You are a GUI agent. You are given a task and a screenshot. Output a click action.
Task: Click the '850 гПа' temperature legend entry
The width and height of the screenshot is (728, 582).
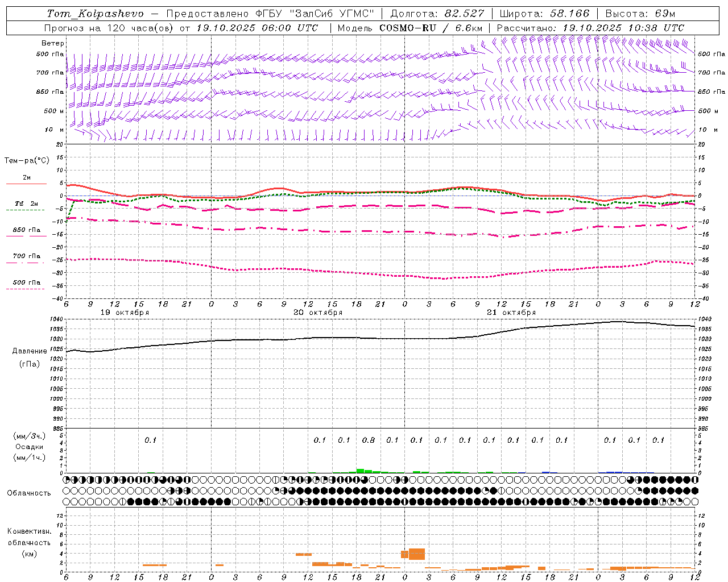pyautogui.click(x=27, y=230)
